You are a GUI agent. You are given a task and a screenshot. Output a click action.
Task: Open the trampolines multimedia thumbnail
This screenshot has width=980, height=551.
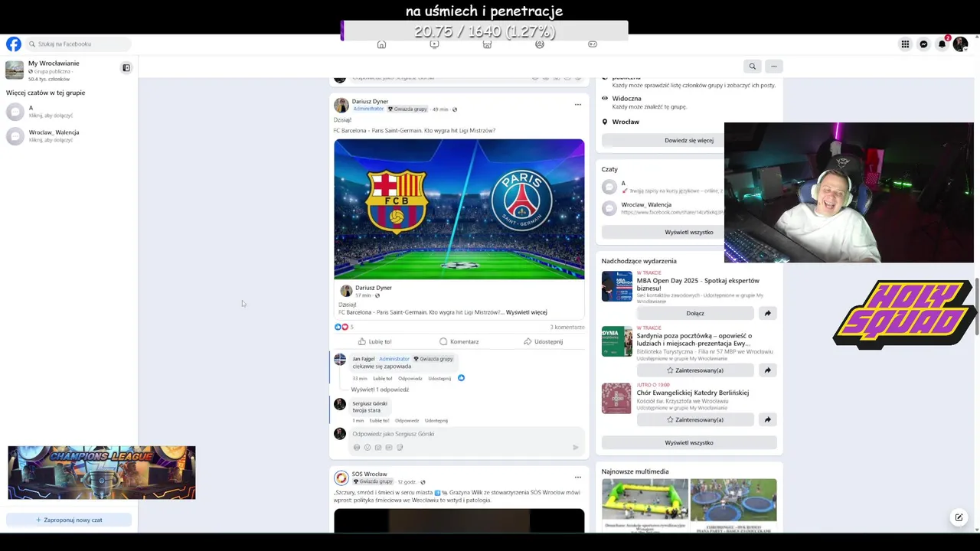pos(733,504)
